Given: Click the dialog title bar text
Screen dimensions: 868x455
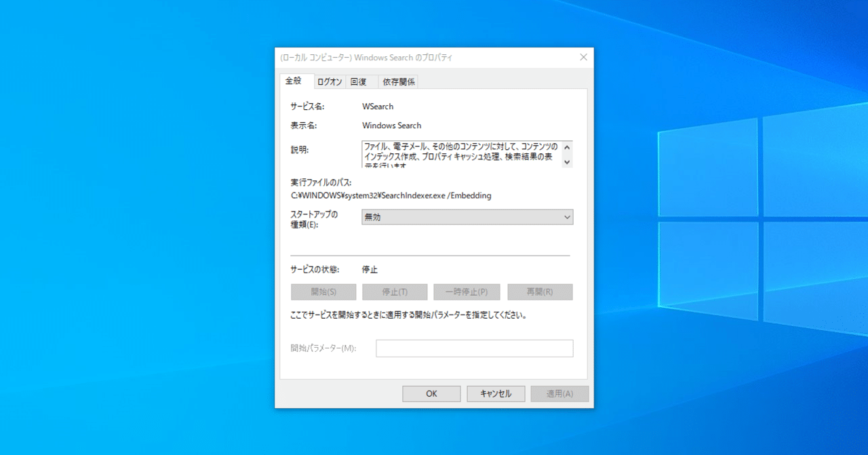Looking at the screenshot, I should click(366, 58).
